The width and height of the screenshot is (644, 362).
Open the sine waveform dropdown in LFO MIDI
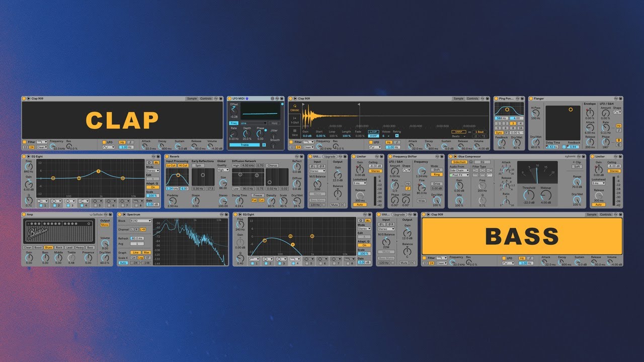[253, 123]
